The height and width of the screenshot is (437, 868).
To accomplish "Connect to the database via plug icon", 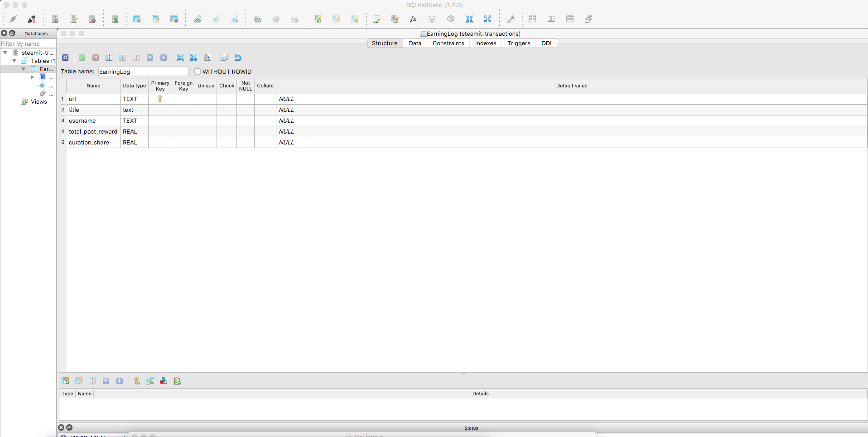I will (13, 19).
